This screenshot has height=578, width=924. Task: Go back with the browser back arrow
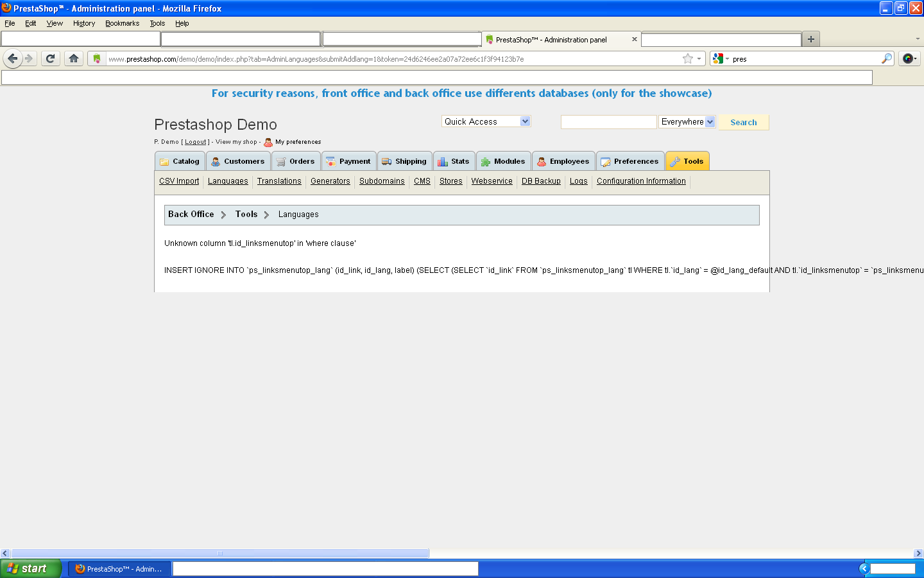13,58
